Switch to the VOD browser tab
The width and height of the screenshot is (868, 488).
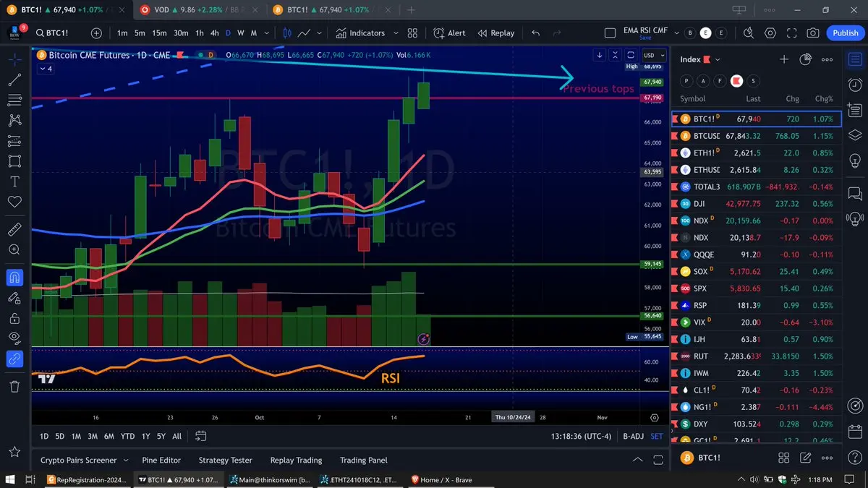pos(200,9)
